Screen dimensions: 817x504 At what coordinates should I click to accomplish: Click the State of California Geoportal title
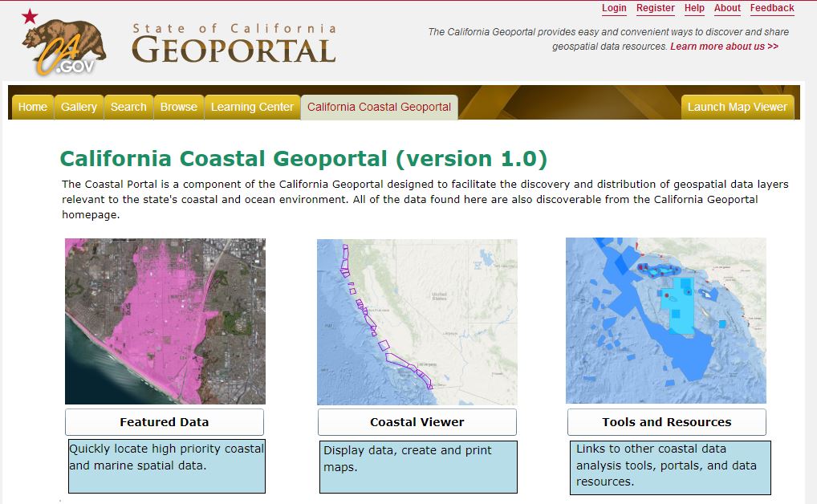pyautogui.click(x=234, y=43)
